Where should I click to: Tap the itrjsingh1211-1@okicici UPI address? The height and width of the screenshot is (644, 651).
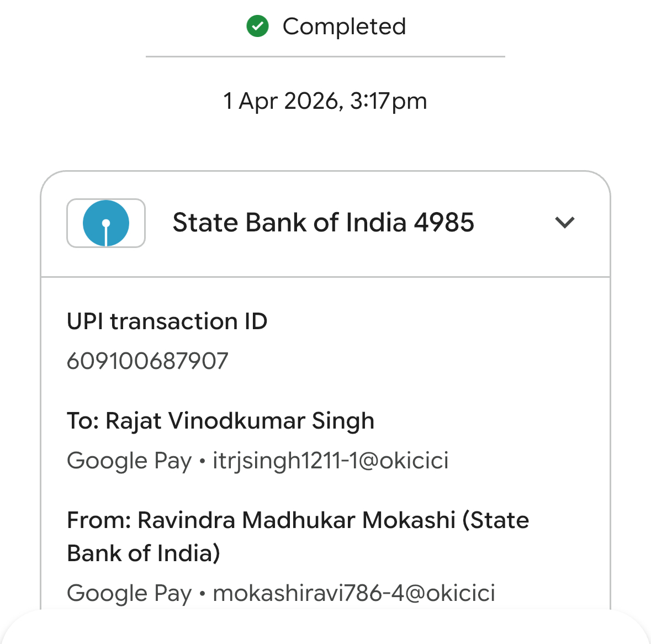[331, 461]
